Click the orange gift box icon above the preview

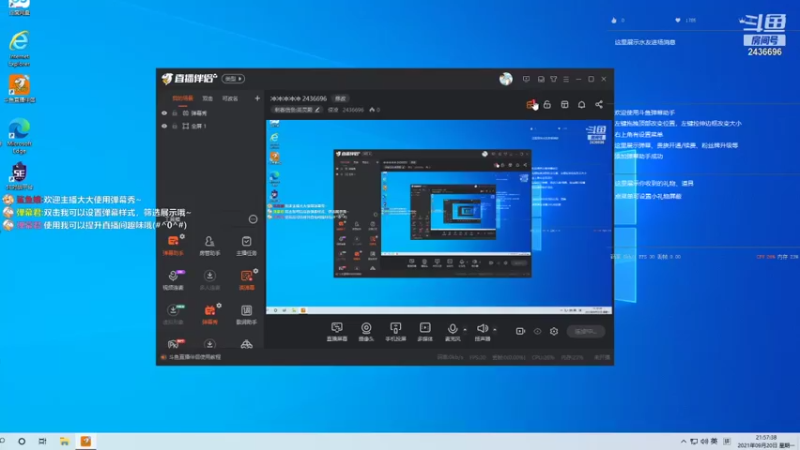pos(531,104)
